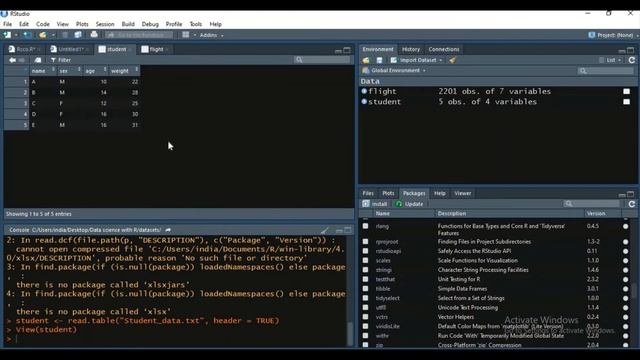The image size is (640, 360).
Task: Click the console working-directory arrow icon
Action: click(x=168, y=230)
